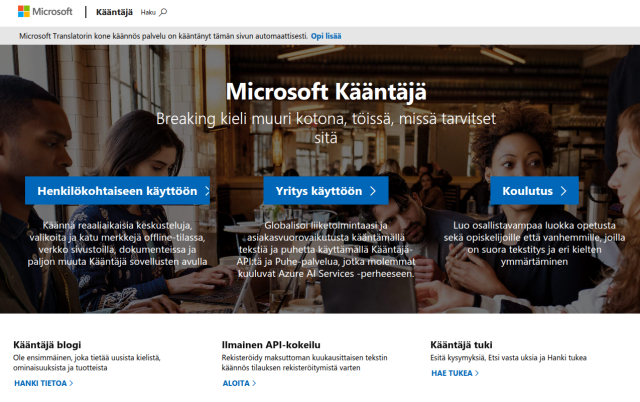Image resolution: width=640 pixels, height=402 pixels.
Task: Click arrow next to HAE TUKEA
Action: [477, 372]
